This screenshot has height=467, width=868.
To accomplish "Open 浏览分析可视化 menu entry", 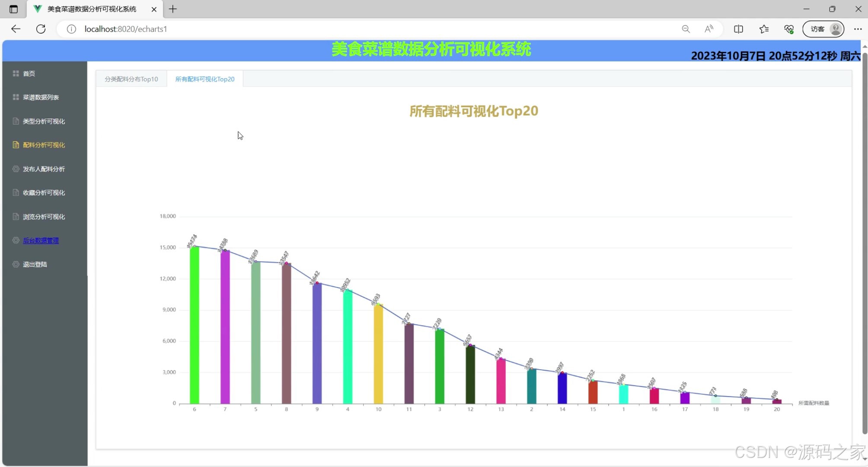I will pos(44,217).
